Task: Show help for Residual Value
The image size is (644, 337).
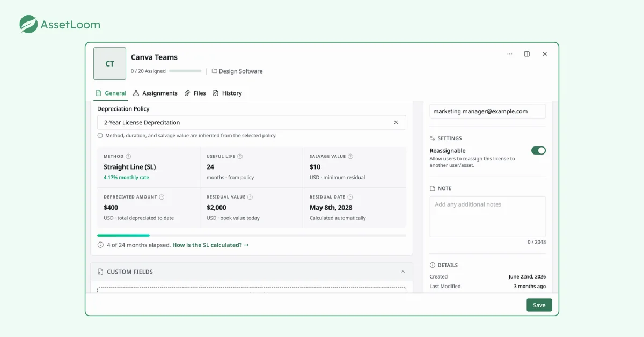Action: point(250,197)
